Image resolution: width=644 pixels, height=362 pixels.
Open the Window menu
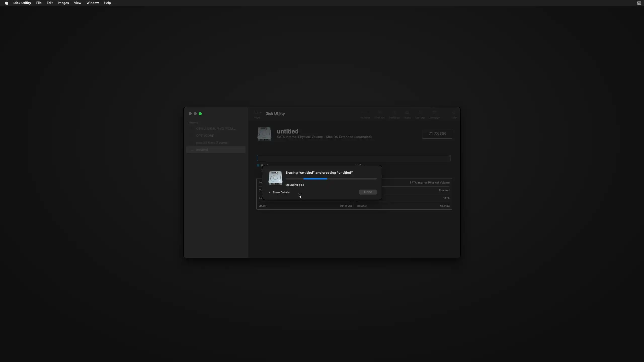[92, 3]
